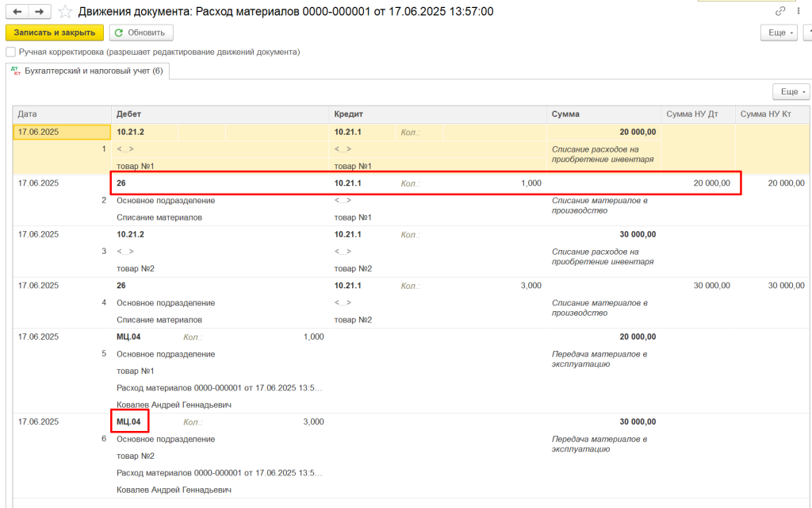Select the date cell in the first row
Viewport: 812px width, 508px height.
coord(62,133)
